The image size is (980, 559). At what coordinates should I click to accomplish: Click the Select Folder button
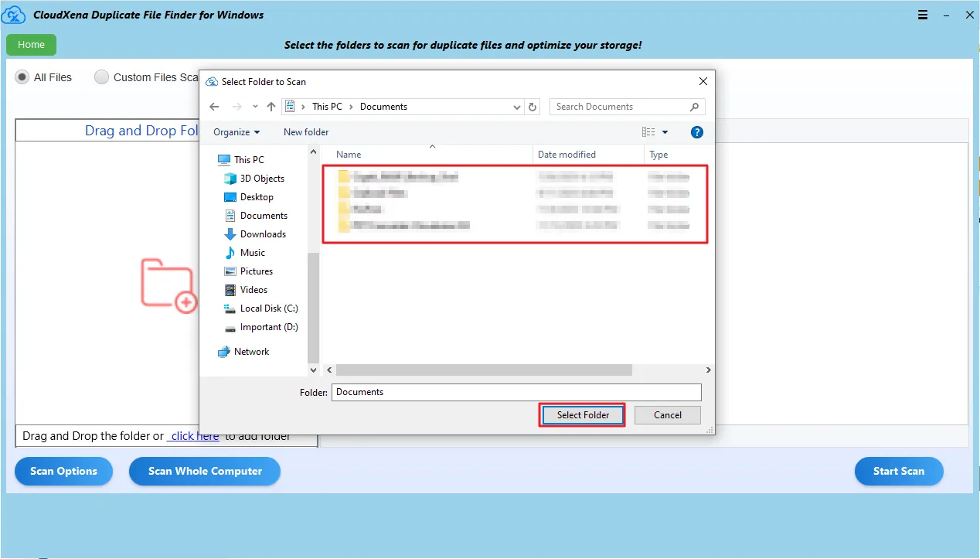click(x=583, y=415)
